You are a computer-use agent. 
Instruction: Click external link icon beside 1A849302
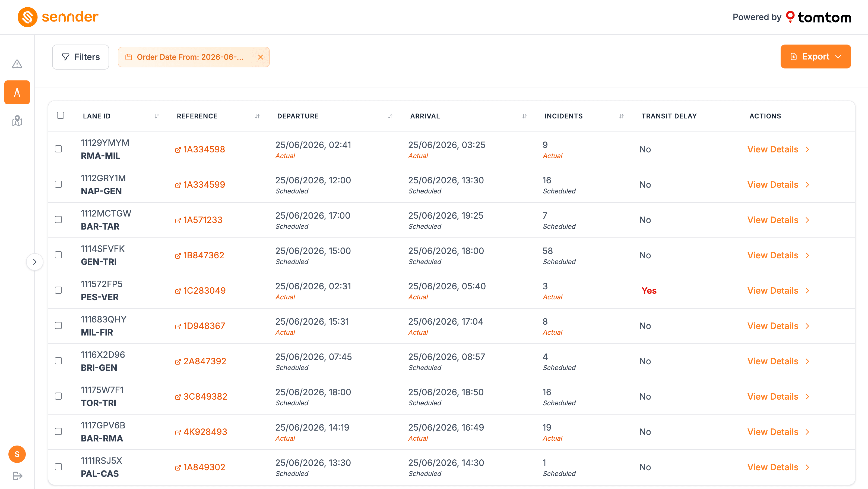178,468
